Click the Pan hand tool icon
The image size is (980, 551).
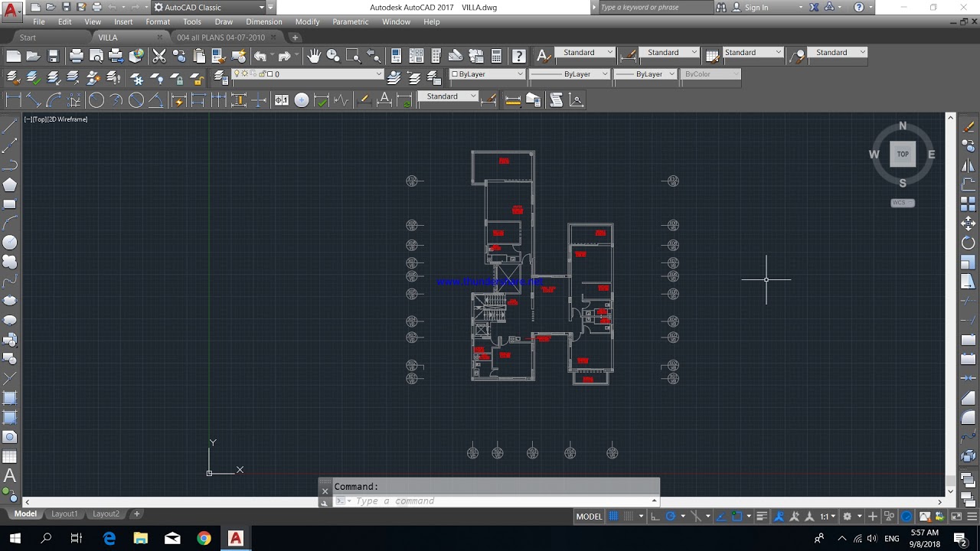click(314, 55)
